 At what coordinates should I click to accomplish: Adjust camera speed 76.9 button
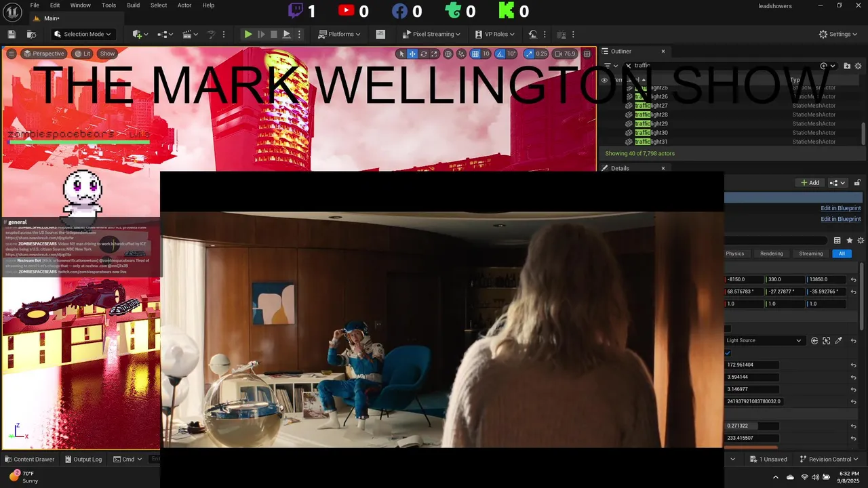[x=565, y=54]
